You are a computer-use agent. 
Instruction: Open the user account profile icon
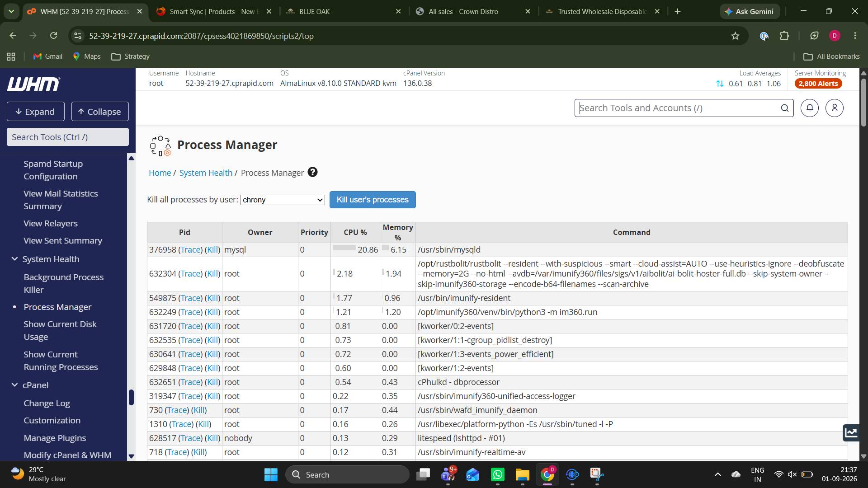point(835,108)
